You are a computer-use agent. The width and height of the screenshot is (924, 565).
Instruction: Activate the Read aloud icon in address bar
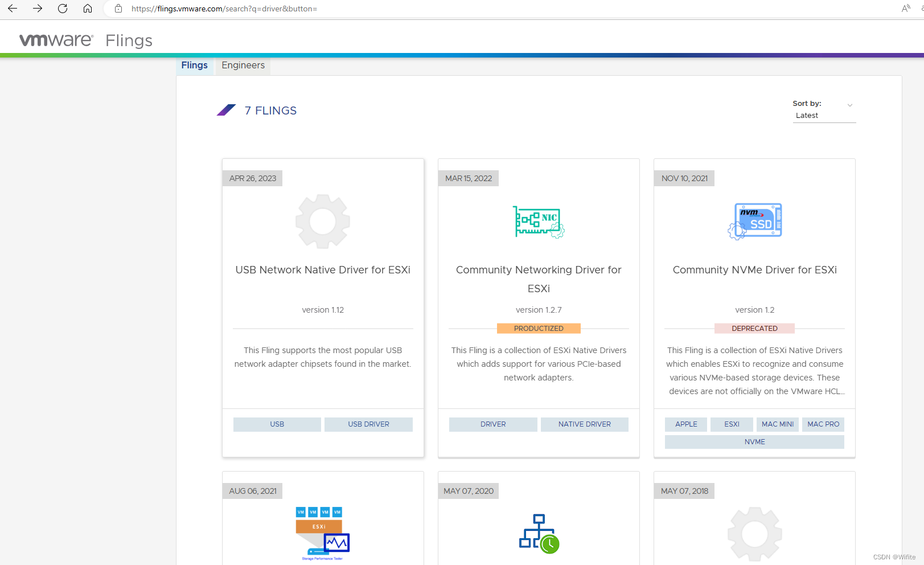point(906,9)
